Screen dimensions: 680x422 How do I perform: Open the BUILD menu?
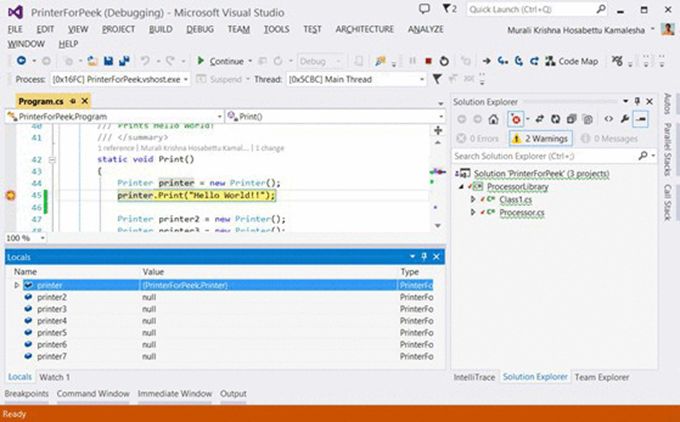pyautogui.click(x=160, y=29)
